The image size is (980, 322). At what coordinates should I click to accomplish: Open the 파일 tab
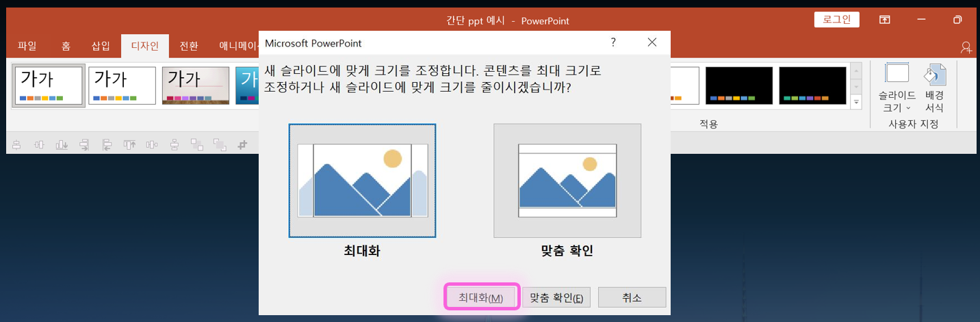point(27,46)
